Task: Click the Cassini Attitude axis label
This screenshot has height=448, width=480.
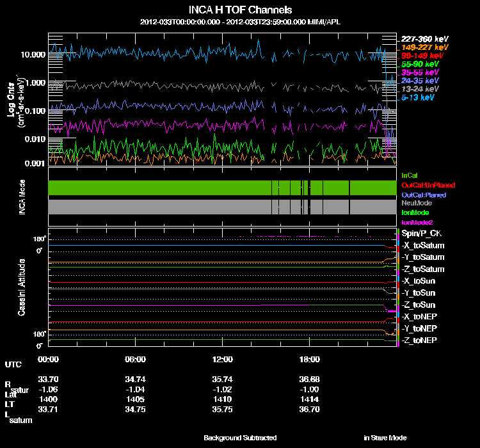Action: click(x=22, y=287)
